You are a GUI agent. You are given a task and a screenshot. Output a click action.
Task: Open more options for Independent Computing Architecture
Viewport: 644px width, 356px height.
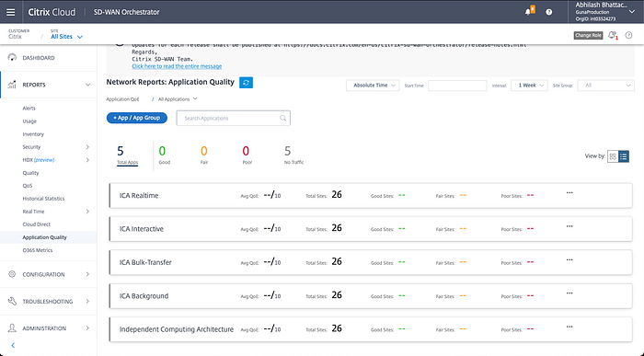tap(569, 327)
